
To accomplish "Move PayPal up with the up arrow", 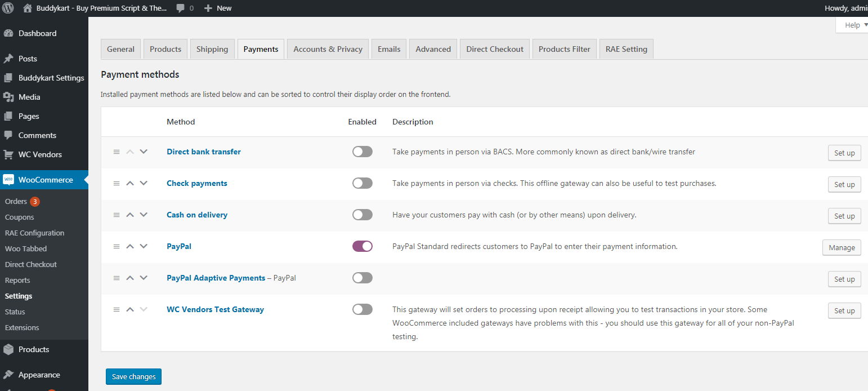I will pyautogui.click(x=130, y=246).
